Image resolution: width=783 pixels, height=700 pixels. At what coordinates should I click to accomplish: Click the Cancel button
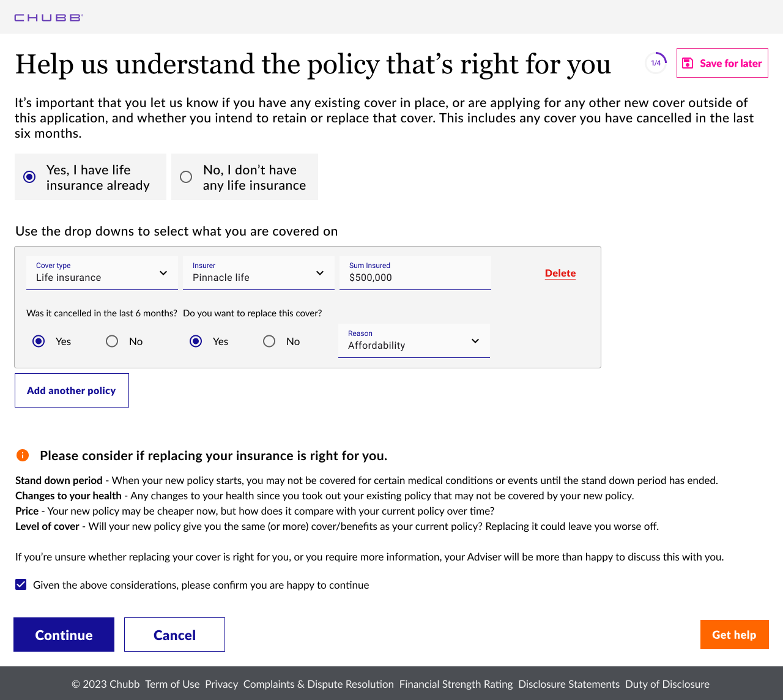tap(174, 635)
